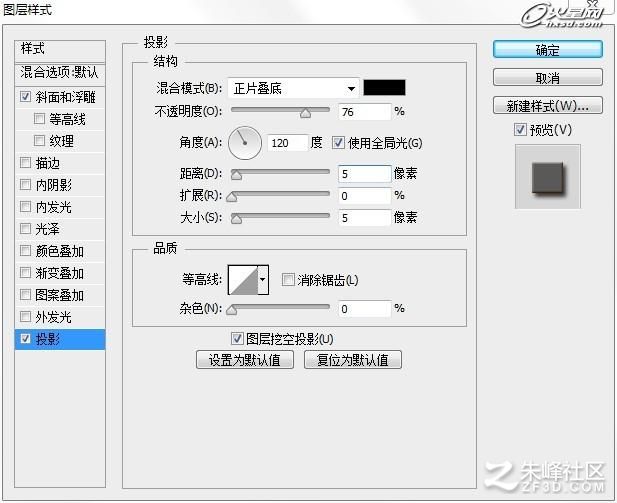Enable the 外发光 checkbox
Viewport: 617px width, 503px height.
(26, 316)
